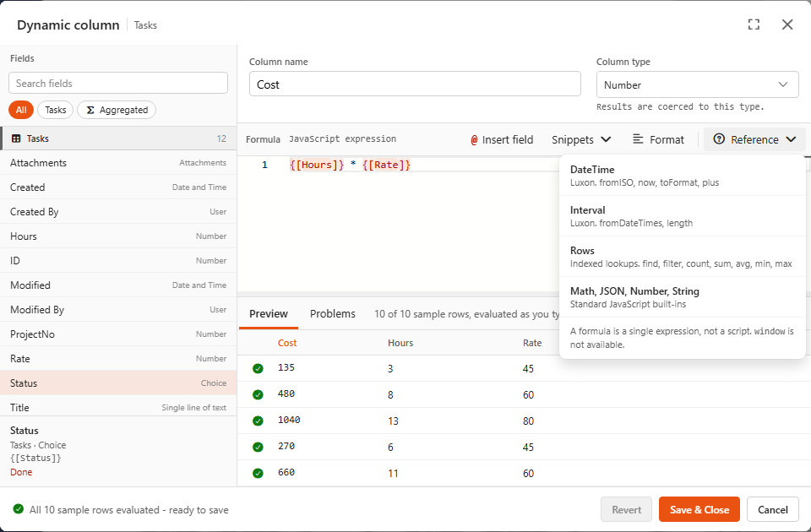Click the Search fields box
This screenshot has height=532, width=811.
[118, 83]
